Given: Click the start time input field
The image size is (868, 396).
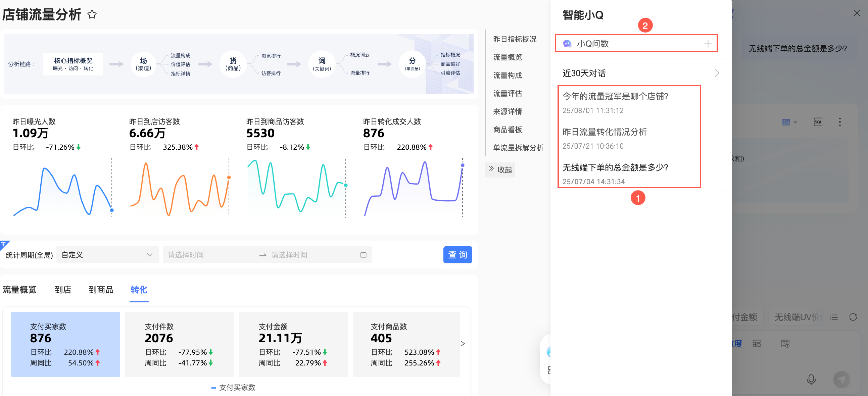Looking at the screenshot, I should pos(209,255).
